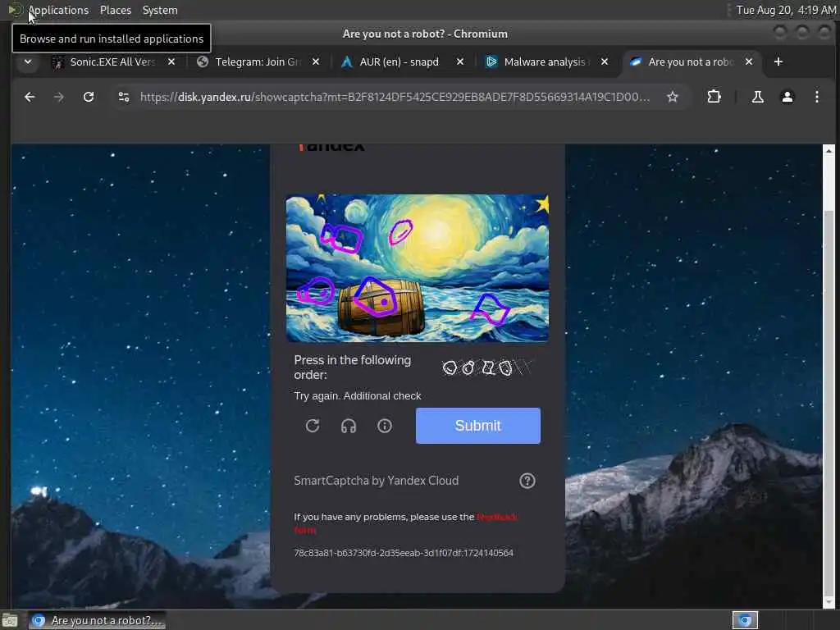Click the purple symbol on the barrel

click(375, 298)
